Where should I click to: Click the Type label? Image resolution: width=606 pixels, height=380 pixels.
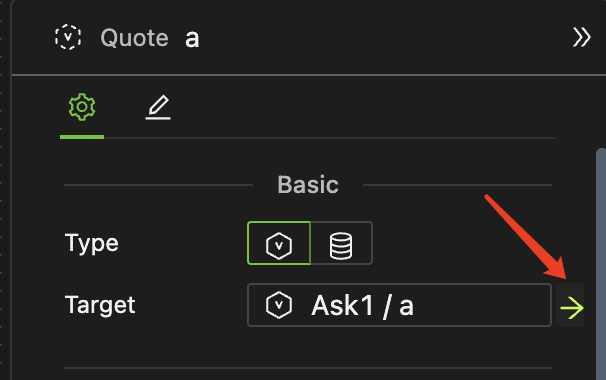pyautogui.click(x=92, y=244)
